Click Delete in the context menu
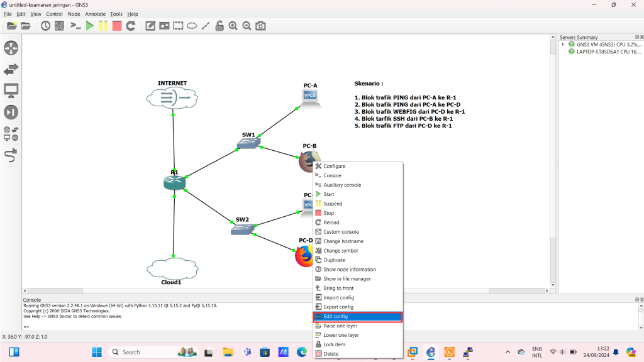Image resolution: width=644 pixels, height=362 pixels. (331, 354)
